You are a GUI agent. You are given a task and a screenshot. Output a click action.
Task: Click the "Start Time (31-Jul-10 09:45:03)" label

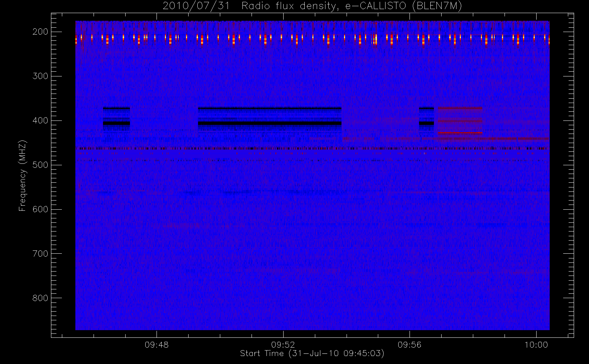(312, 353)
